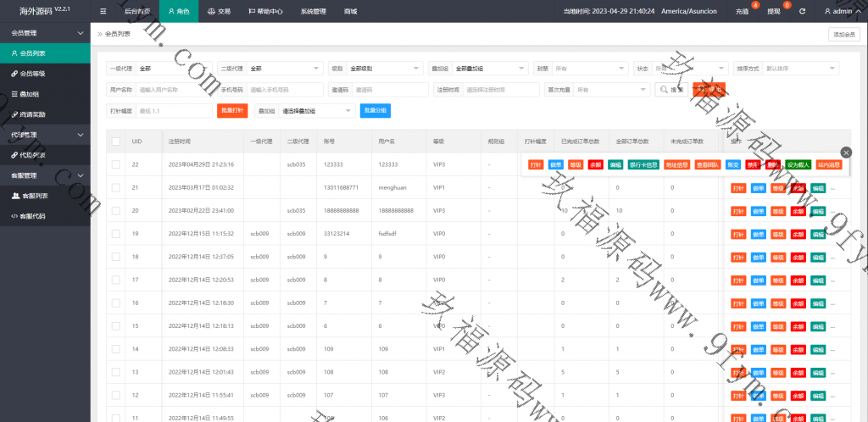Open the 系统管理 top menu
Image resolution: width=868 pixels, height=422 pixels.
(313, 11)
